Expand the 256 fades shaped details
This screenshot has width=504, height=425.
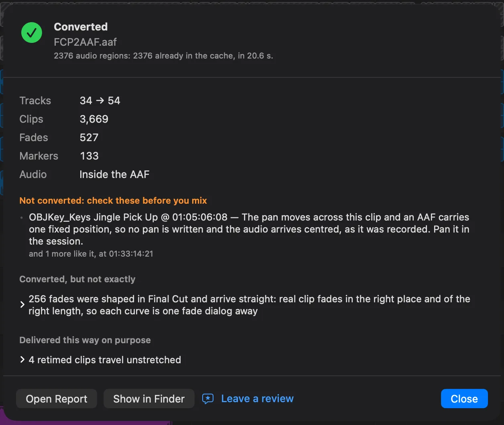pyautogui.click(x=22, y=305)
